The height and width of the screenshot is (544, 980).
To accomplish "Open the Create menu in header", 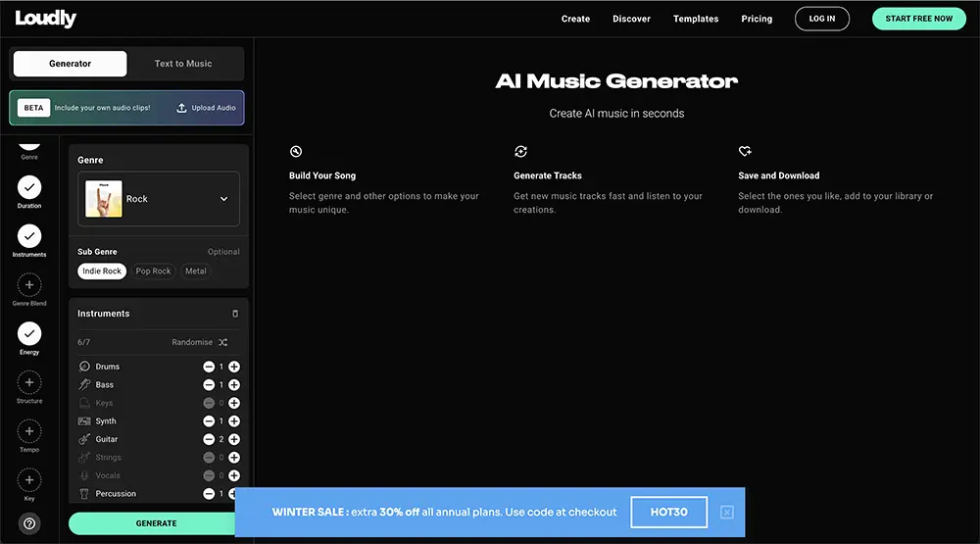I will (x=575, y=19).
